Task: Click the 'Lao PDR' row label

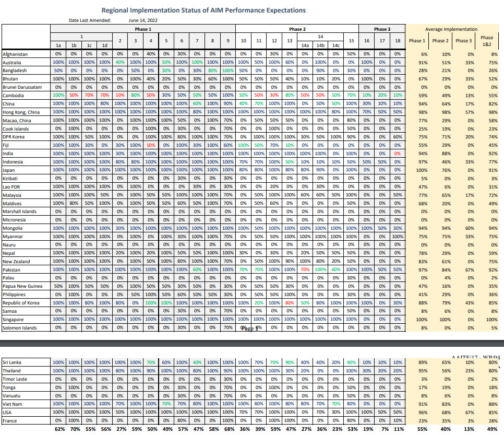Action: (x=11, y=187)
